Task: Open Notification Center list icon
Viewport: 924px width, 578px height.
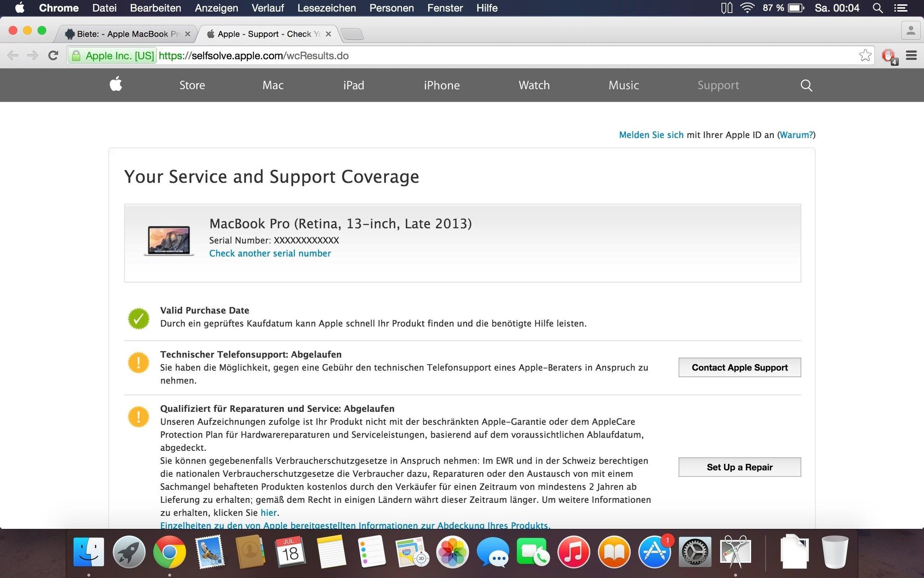Action: click(x=901, y=8)
